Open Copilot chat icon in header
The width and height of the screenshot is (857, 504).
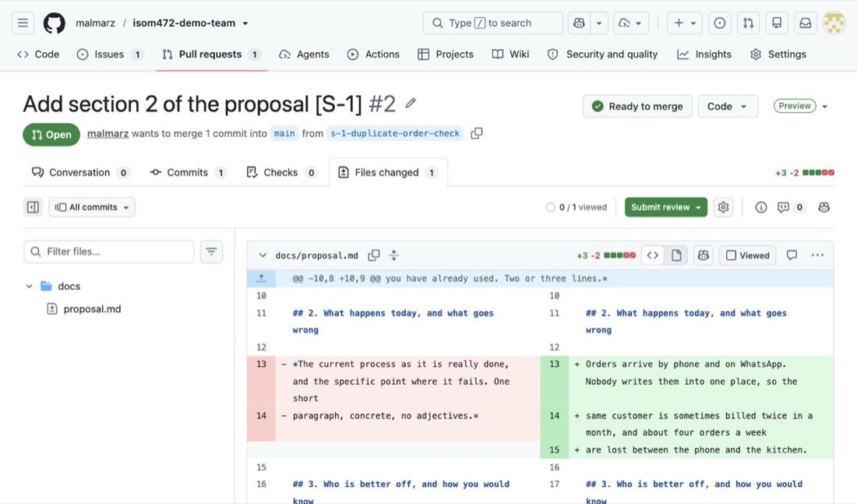pyautogui.click(x=579, y=23)
